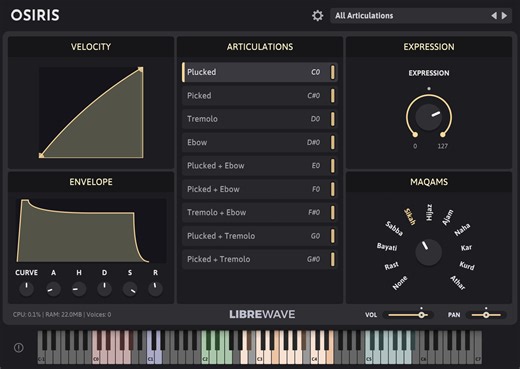Image resolution: width=520 pixels, height=369 pixels.
Task: Select the Tremolo + Ebow articulation
Action: click(260, 212)
